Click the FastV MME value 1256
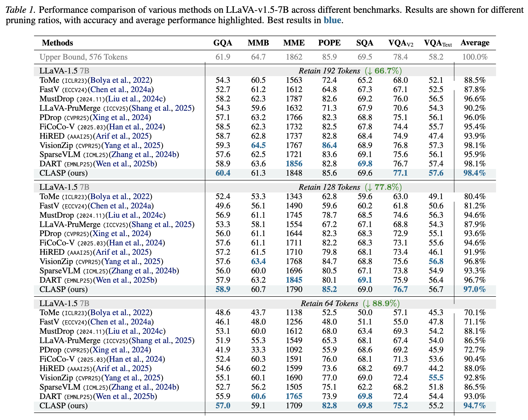Viewport: 528px width, 420px height. [294, 322]
